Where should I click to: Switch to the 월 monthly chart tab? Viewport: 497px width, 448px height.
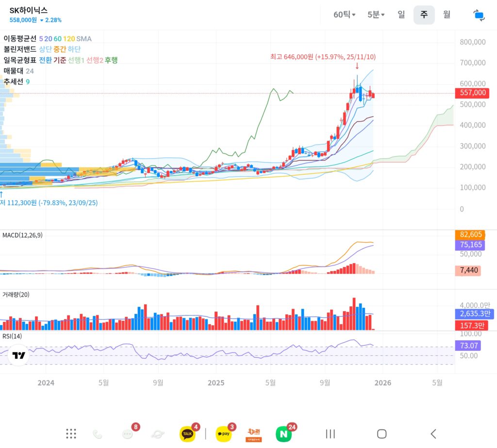coord(447,15)
